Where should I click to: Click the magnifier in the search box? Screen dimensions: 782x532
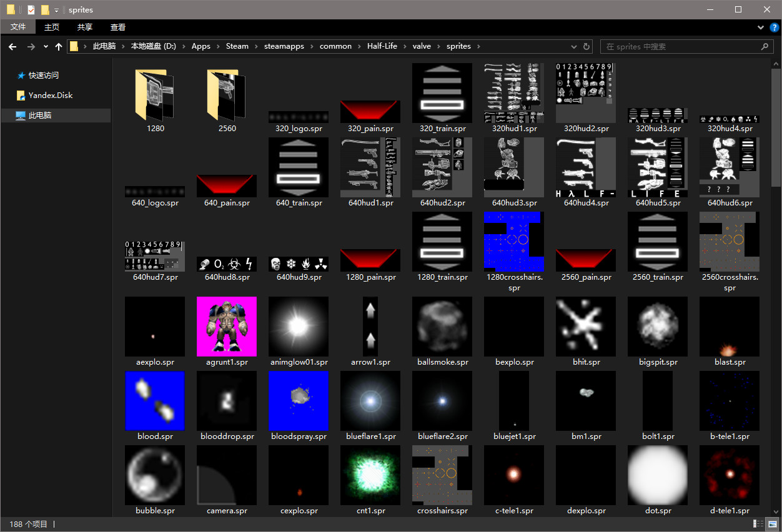(x=766, y=46)
